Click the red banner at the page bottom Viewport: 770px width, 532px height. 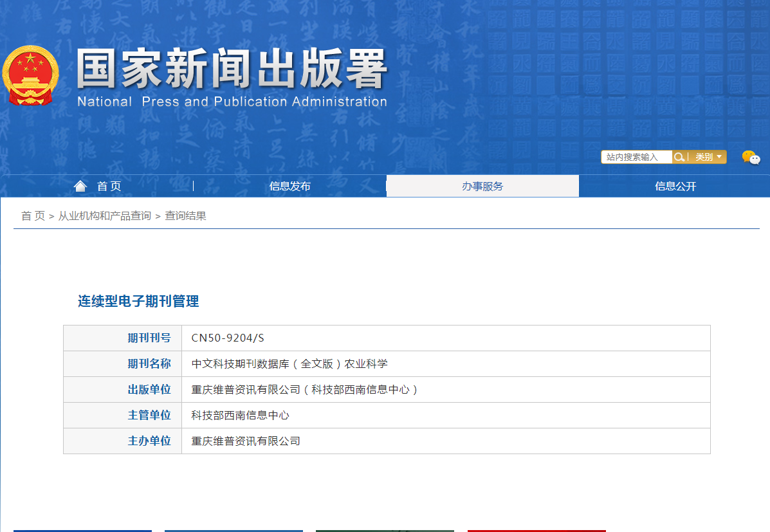click(x=536, y=530)
